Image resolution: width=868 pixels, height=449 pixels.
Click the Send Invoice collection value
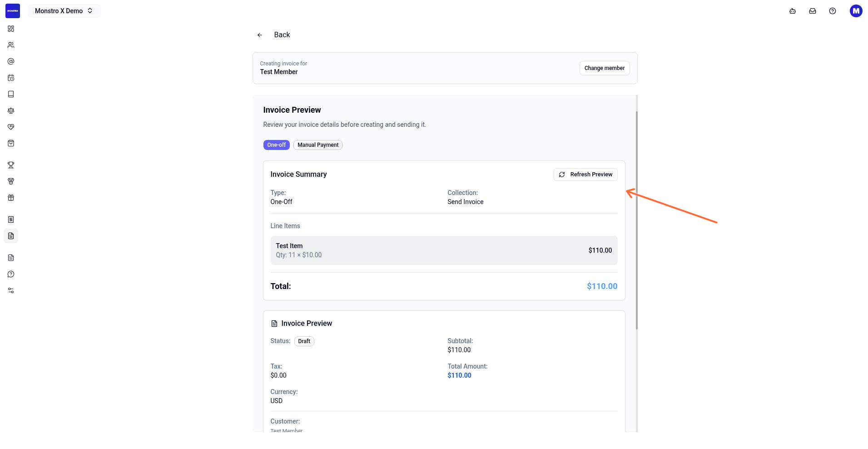point(466,202)
